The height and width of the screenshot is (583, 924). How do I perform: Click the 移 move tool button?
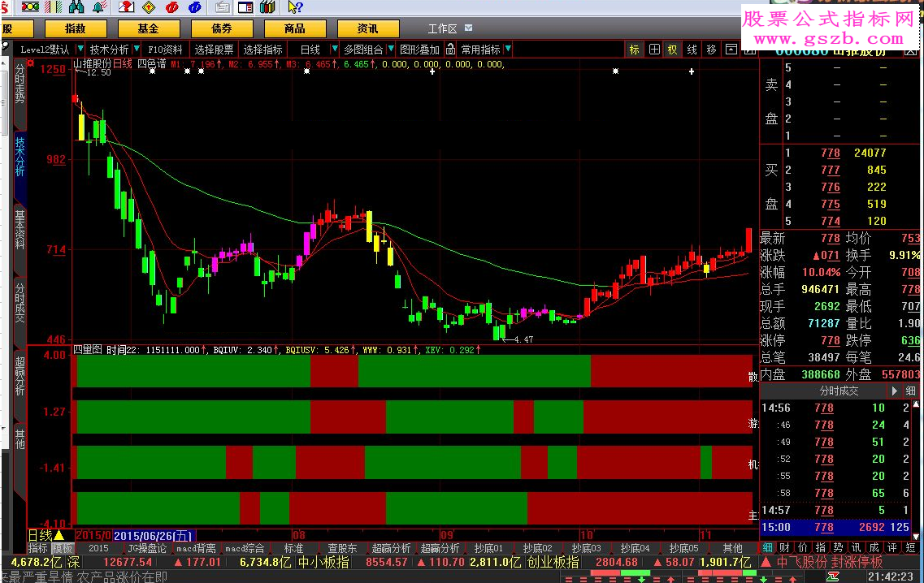[711, 50]
